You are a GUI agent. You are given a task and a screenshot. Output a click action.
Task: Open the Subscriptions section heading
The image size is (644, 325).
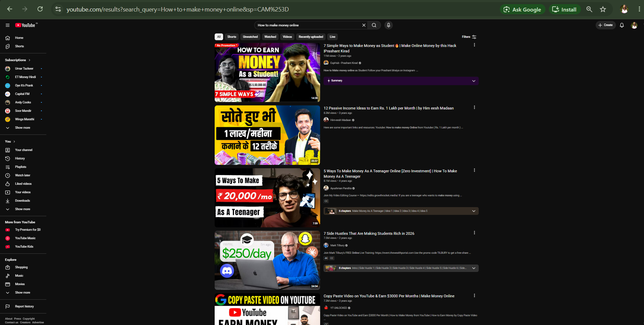point(18,60)
